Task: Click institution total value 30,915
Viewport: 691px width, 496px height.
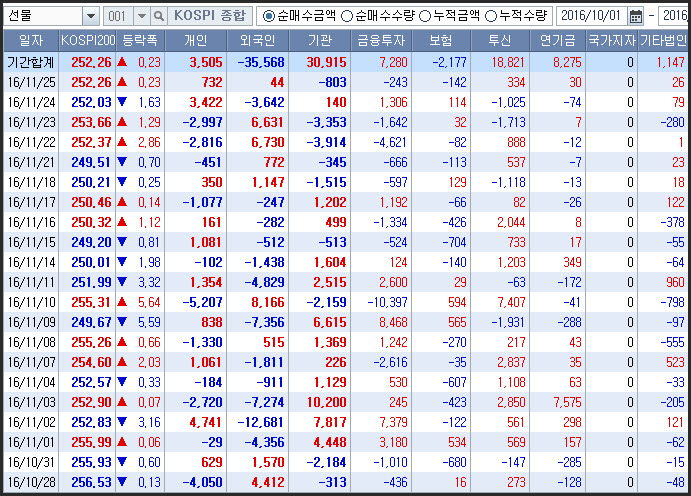Action: pyautogui.click(x=327, y=62)
